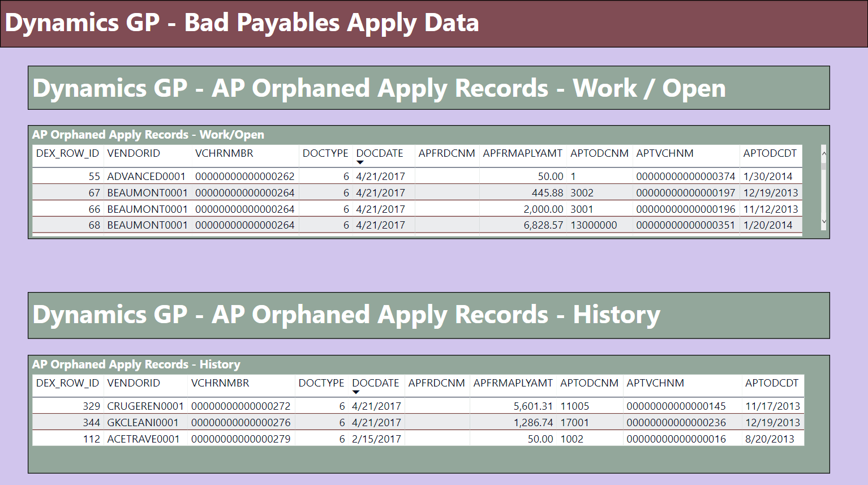The height and width of the screenshot is (485, 868).
Task: Click APTODCNM header in History table
Action: coord(589,383)
